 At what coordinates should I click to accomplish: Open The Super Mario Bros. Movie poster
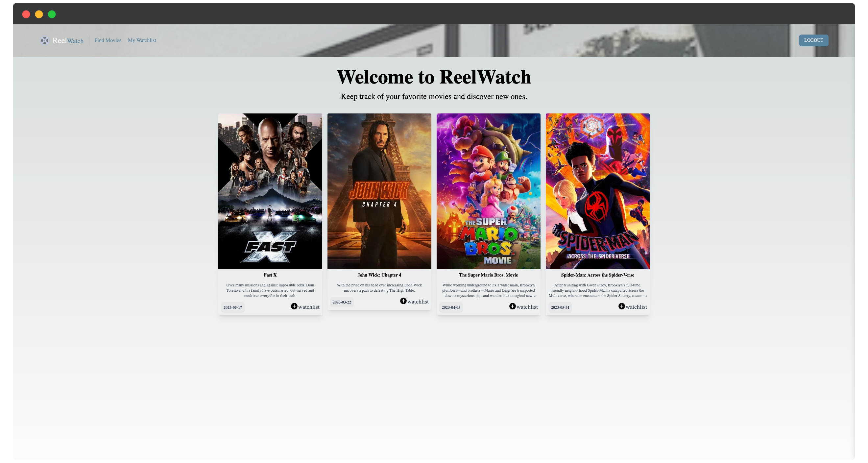pyautogui.click(x=489, y=191)
